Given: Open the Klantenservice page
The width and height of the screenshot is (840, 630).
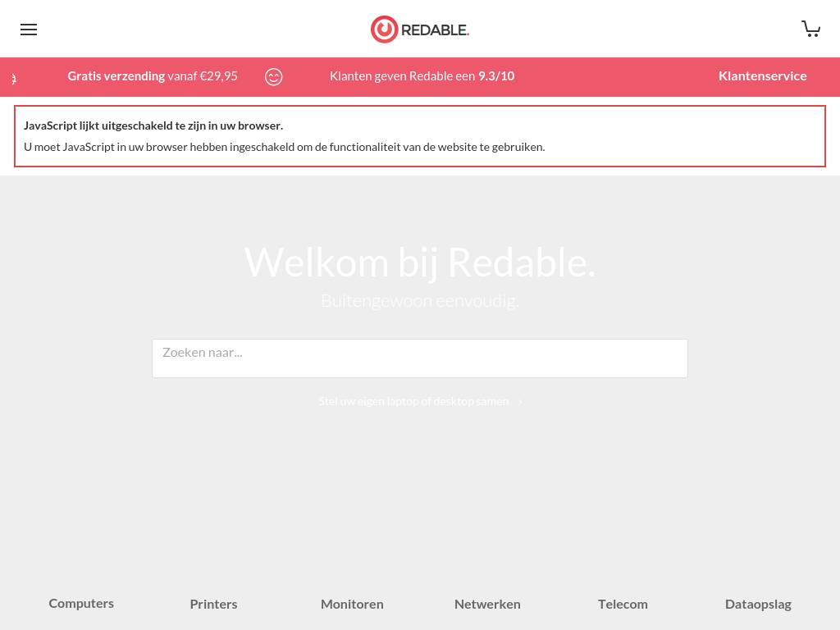Looking at the screenshot, I should tap(762, 75).
